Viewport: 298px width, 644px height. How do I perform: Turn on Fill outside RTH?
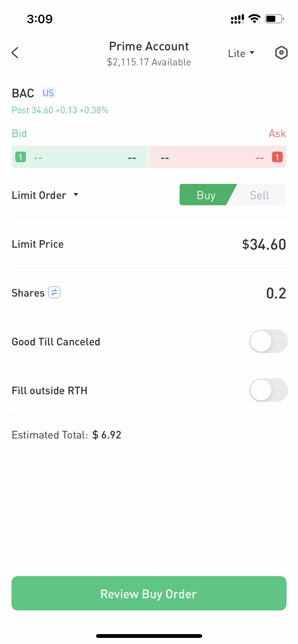pos(268,390)
